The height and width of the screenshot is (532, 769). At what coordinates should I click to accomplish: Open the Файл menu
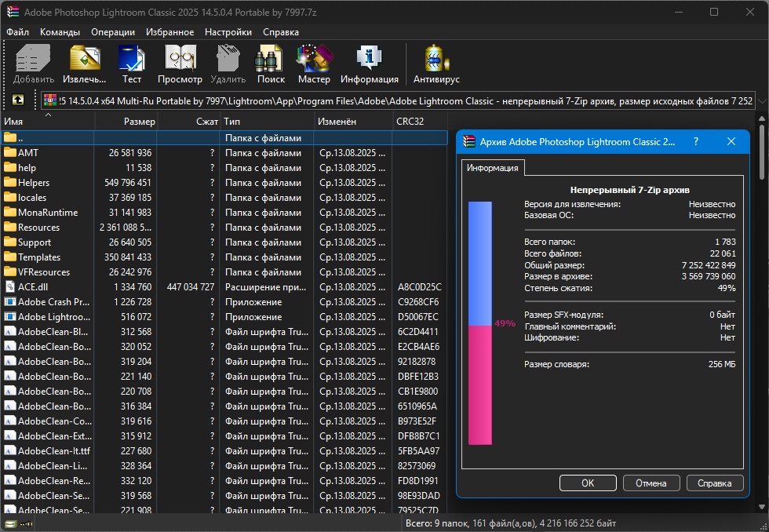point(17,32)
